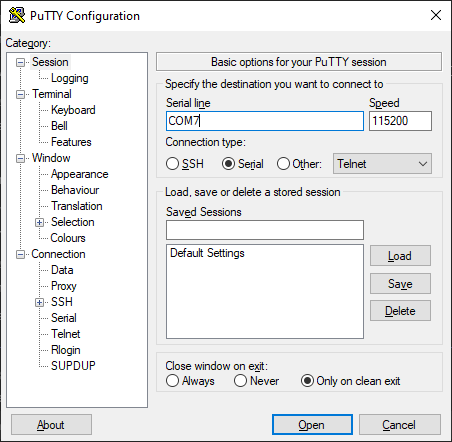Image resolution: width=452 pixels, height=442 pixels.
Task: Select Default Settings in saved sessions list
Action: 207,253
